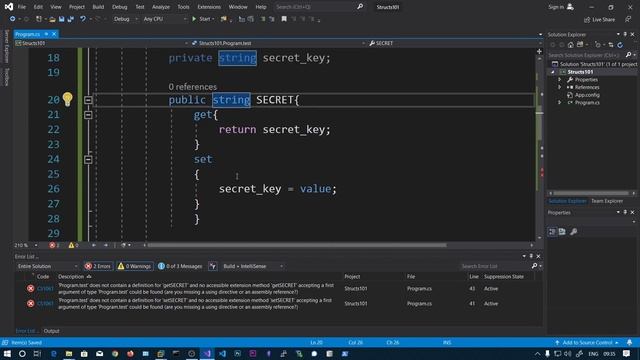Click the Cortana search circle on taskbar

(22, 353)
